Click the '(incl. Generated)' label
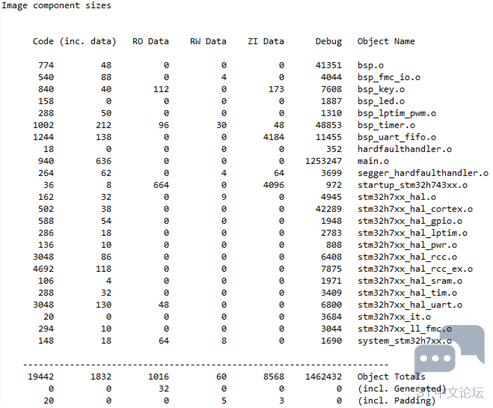The width and height of the screenshot is (493, 408). tap(402, 389)
